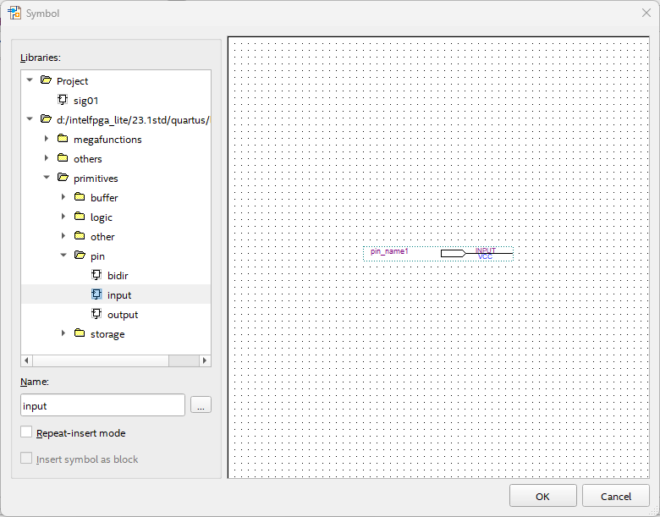660x517 pixels.
Task: Click the pin folder icon
Action: click(x=80, y=255)
